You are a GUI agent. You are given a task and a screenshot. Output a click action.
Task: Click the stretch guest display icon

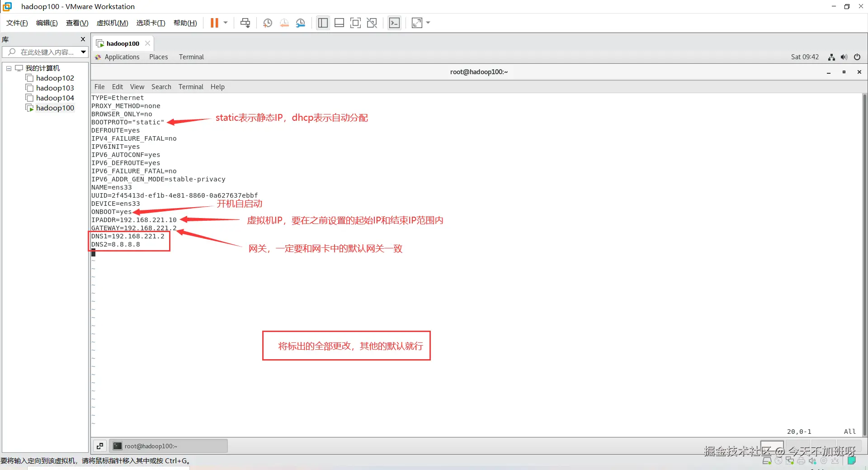pos(417,23)
